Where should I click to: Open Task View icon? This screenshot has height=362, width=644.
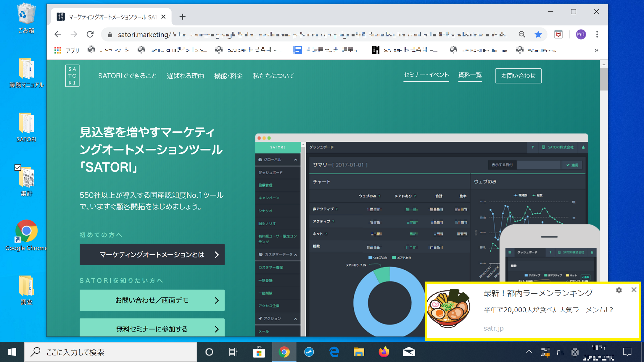click(234, 352)
